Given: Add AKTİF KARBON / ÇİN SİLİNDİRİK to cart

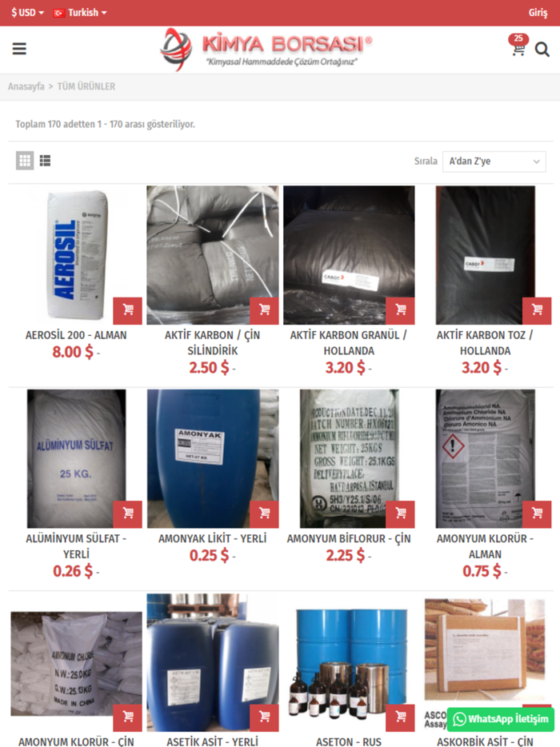Looking at the screenshot, I should point(265,310).
